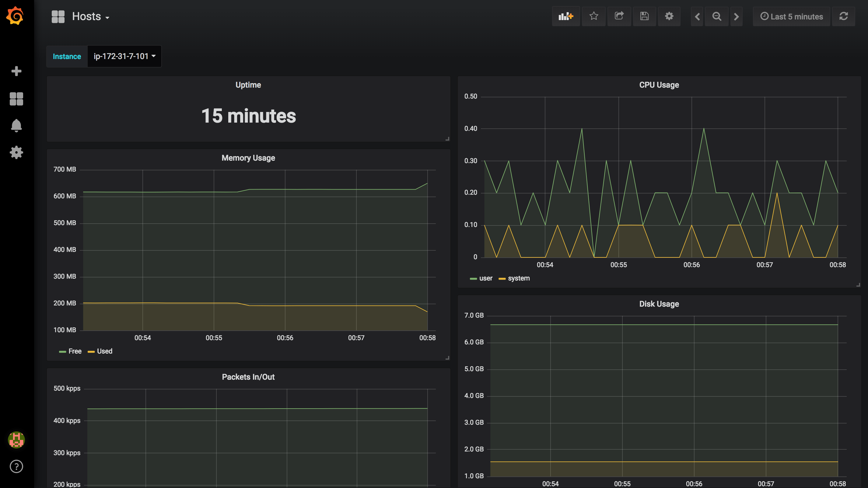Click the 700 MB axis label

(65, 169)
